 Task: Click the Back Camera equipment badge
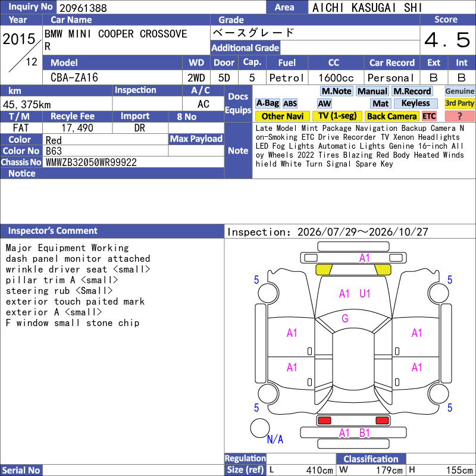coord(392,116)
